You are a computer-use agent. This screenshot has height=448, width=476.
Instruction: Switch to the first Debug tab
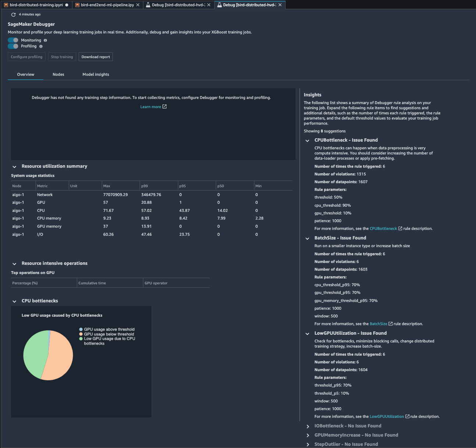(178, 5)
